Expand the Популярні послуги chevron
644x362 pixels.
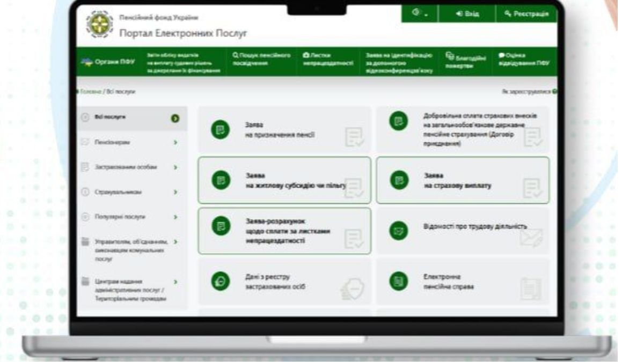click(x=175, y=217)
